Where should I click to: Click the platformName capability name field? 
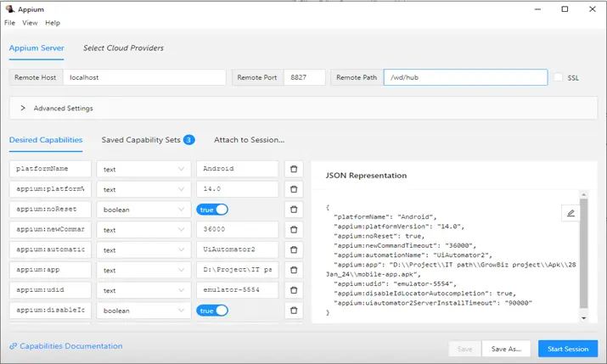click(50, 169)
